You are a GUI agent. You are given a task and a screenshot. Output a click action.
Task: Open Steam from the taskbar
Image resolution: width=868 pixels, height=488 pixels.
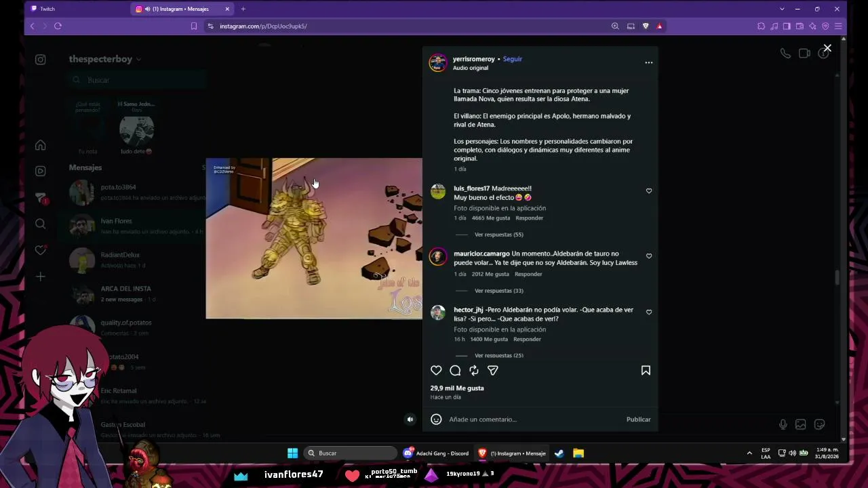pos(559,453)
